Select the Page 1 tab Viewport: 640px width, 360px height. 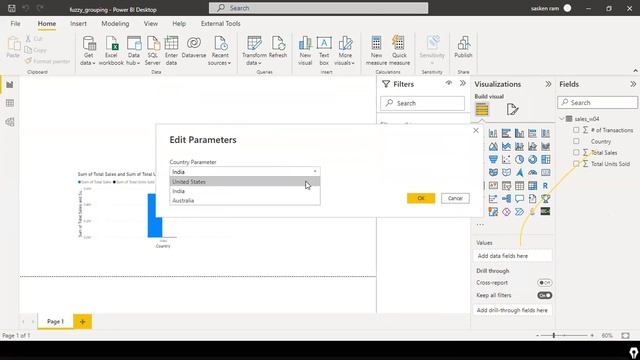[x=56, y=321]
